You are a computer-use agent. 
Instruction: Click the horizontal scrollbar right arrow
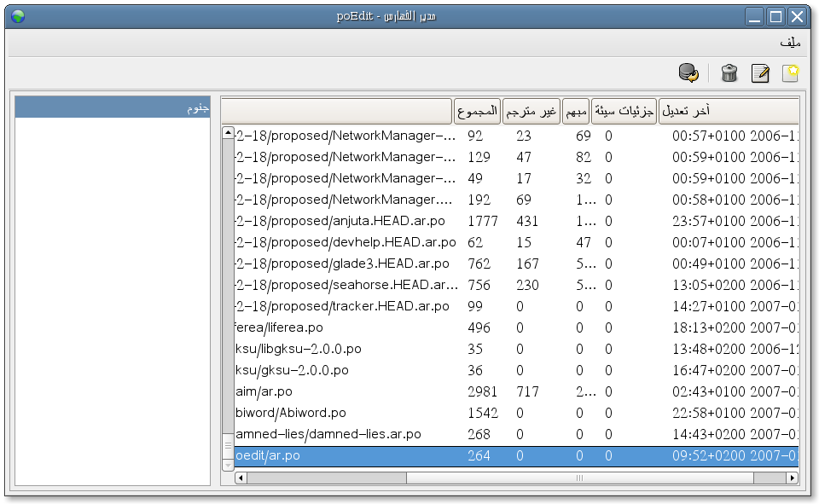point(793,478)
